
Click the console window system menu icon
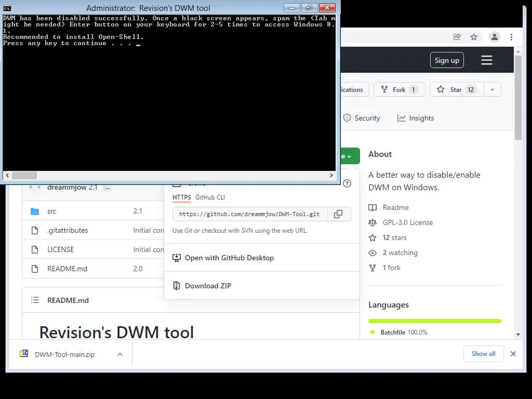[x=7, y=8]
